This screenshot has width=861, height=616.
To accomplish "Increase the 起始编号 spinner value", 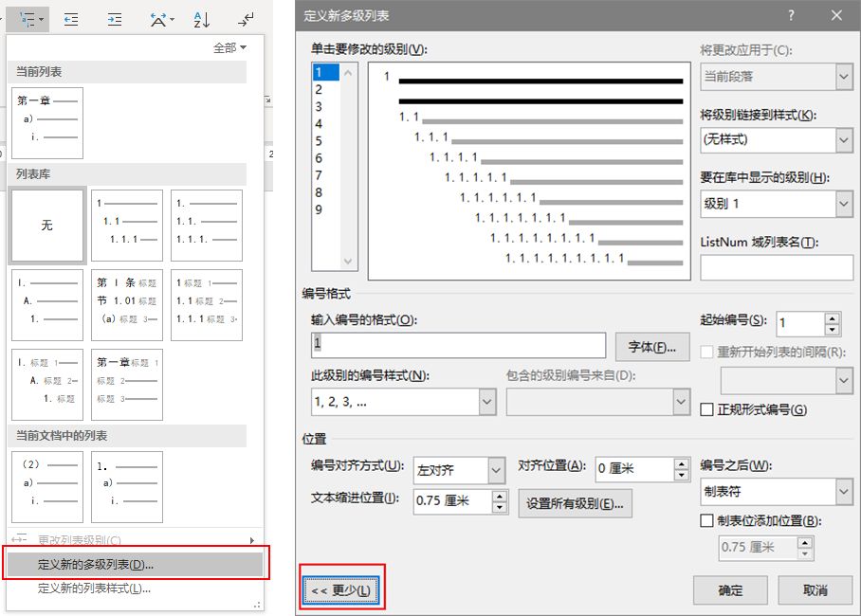I will pyautogui.click(x=833, y=318).
